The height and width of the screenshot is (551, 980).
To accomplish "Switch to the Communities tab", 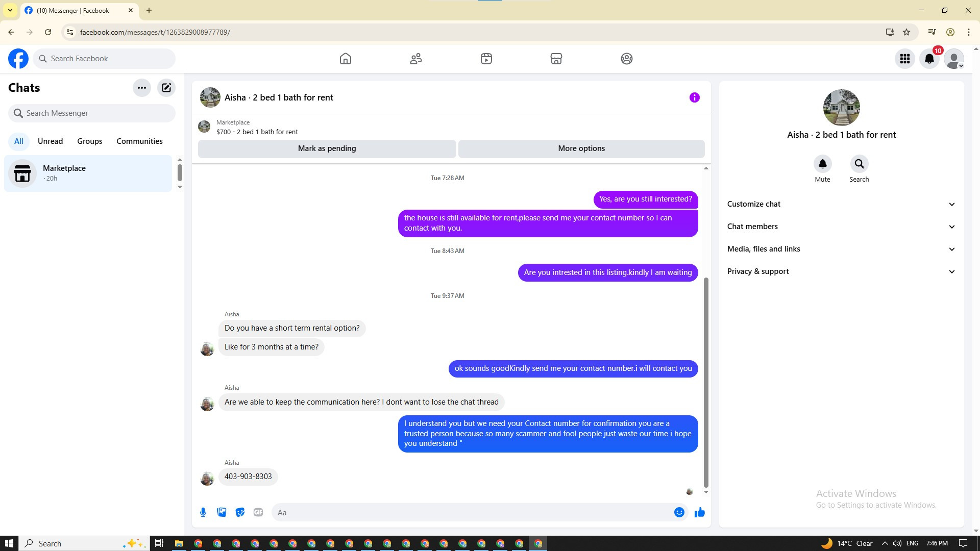I will (x=139, y=141).
